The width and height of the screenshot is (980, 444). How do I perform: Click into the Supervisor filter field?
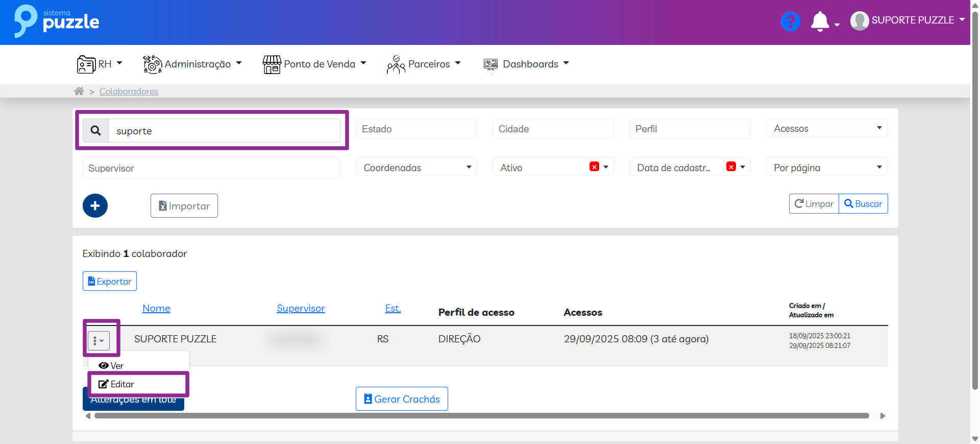211,168
